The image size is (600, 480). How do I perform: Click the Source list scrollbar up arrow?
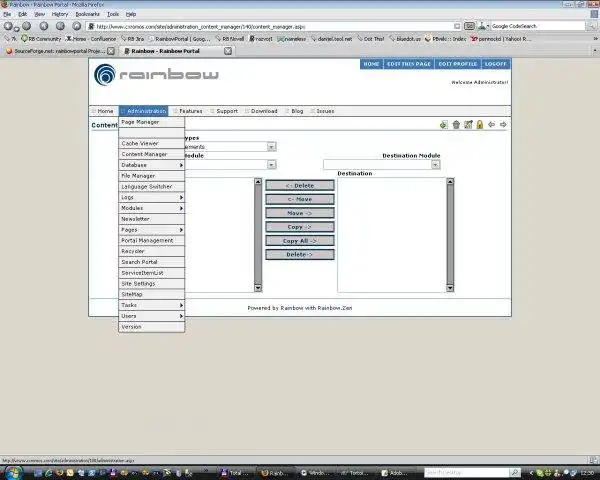click(x=258, y=181)
